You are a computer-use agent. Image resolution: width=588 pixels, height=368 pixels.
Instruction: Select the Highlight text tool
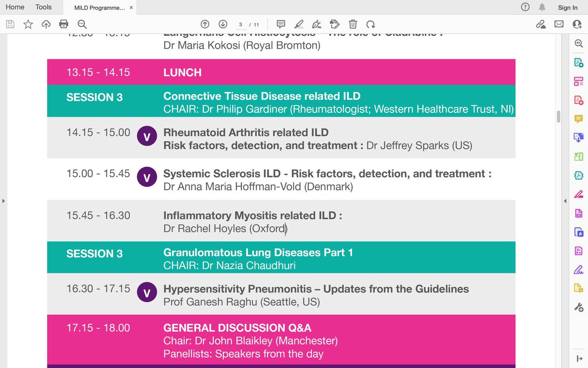299,24
